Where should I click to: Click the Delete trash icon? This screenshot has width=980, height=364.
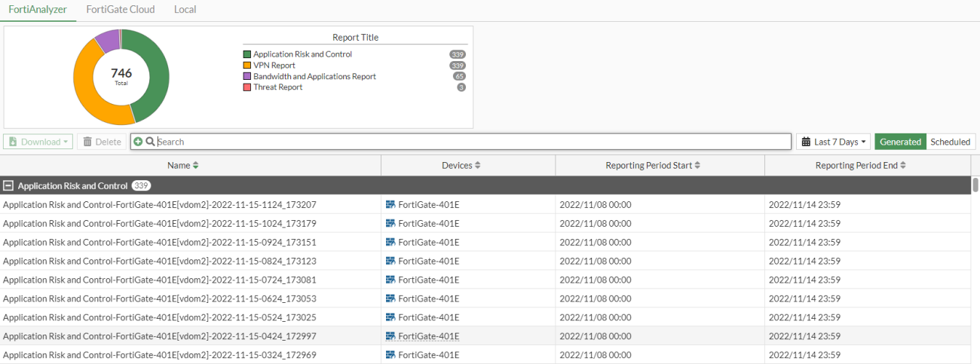point(87,142)
